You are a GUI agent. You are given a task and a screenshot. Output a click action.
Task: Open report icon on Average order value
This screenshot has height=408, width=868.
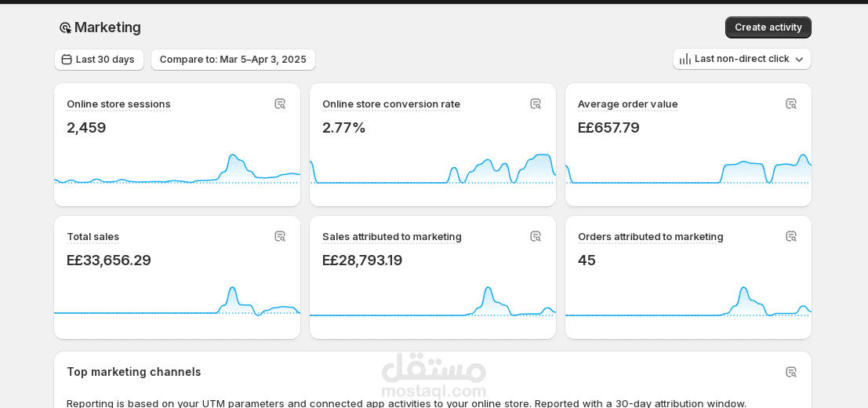click(x=791, y=104)
